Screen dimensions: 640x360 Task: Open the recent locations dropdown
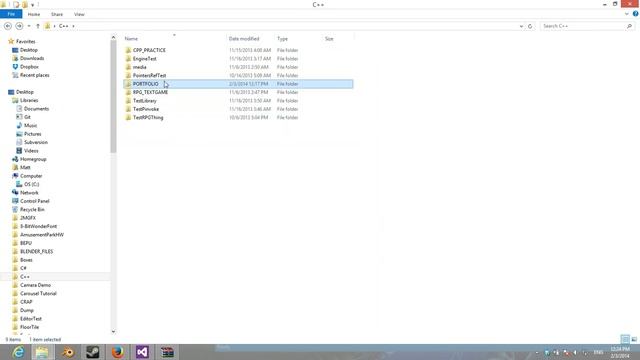pos(29,26)
